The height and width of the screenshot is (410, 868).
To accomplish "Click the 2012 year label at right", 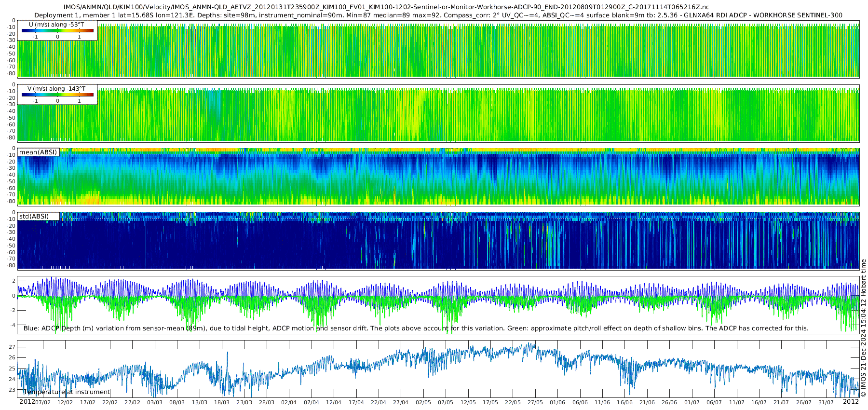I will [x=851, y=402].
